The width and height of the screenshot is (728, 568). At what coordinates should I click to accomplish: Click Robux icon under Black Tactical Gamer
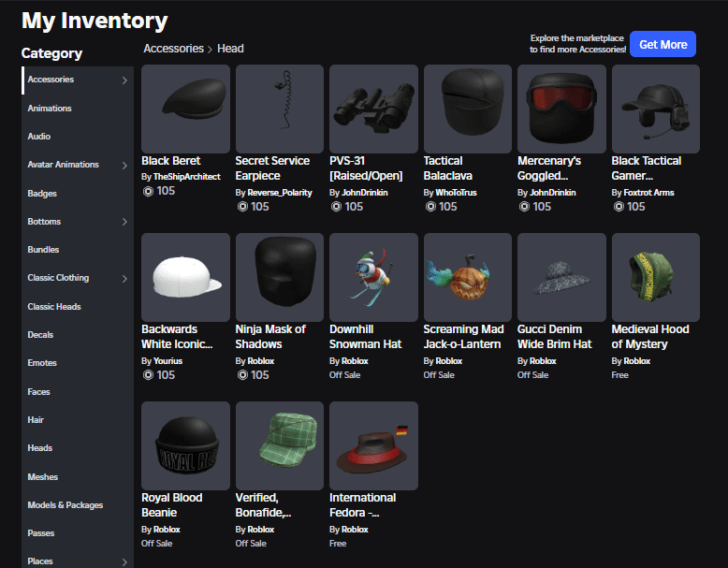click(x=619, y=207)
